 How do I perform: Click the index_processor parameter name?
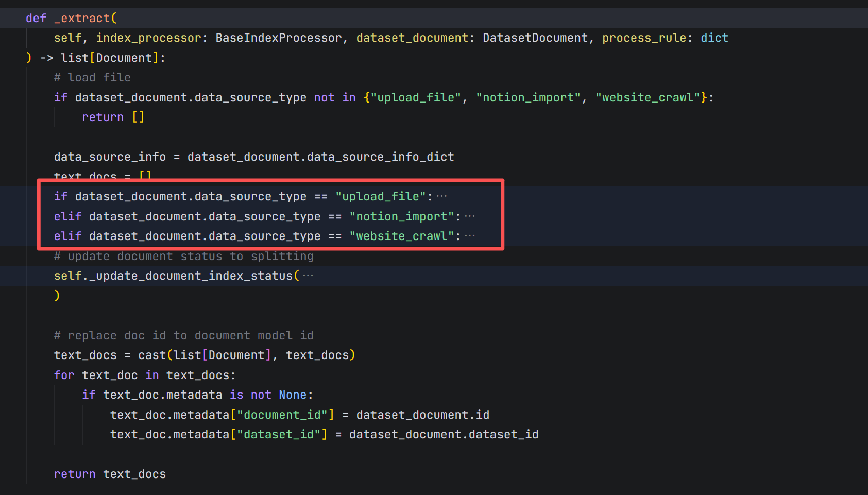148,38
